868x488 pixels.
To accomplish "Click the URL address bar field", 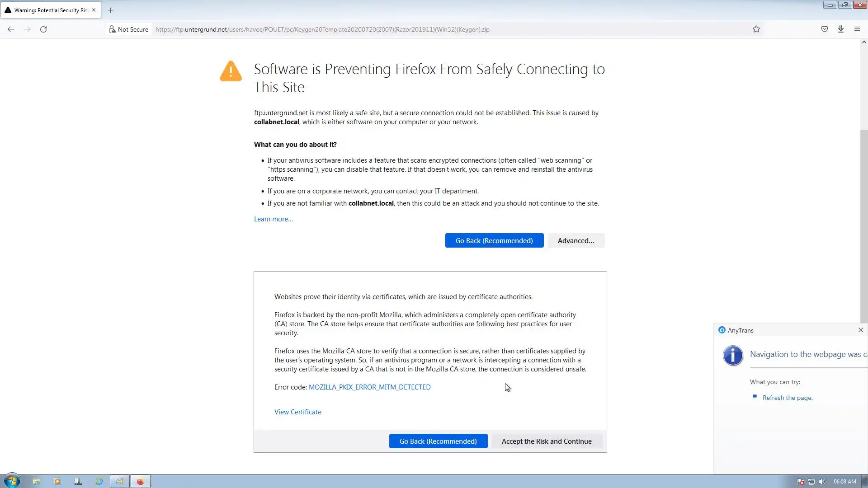I will [x=407, y=29].
